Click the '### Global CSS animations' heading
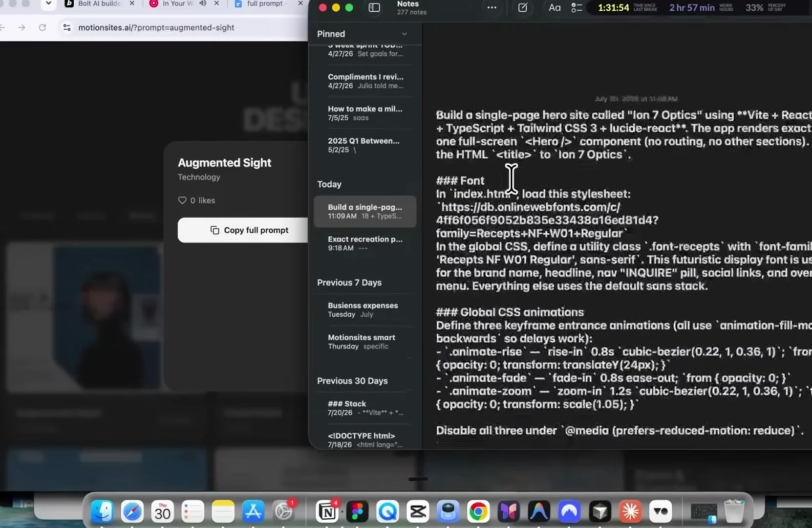Screen dimensions: 812x528 click(510, 312)
